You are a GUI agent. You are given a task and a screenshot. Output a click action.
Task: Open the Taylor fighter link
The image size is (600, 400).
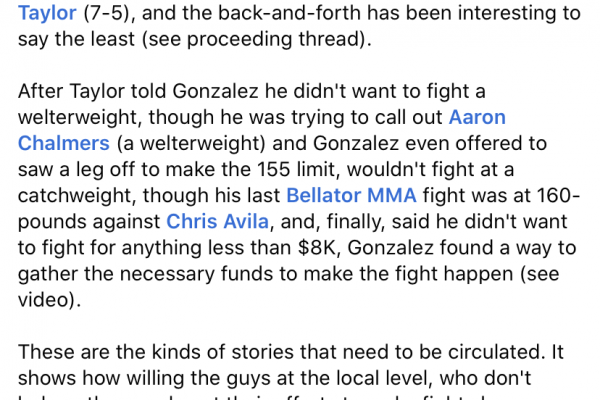pos(47,13)
